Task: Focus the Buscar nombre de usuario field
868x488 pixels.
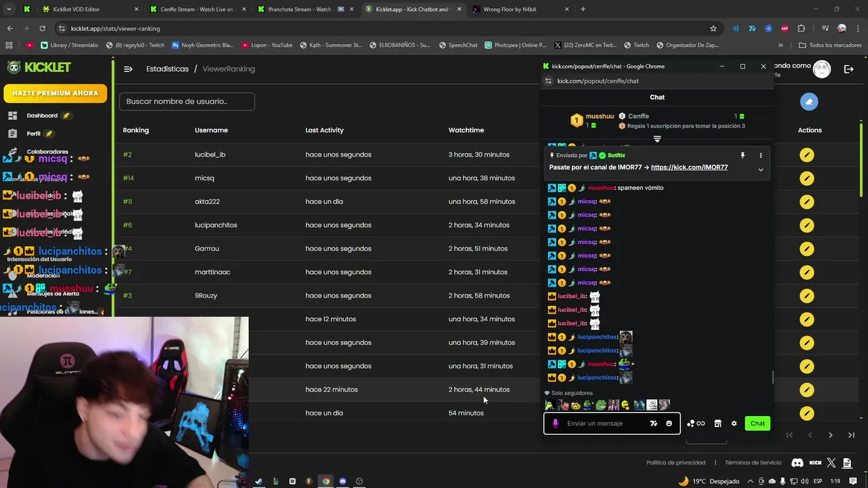Action: pos(187,102)
